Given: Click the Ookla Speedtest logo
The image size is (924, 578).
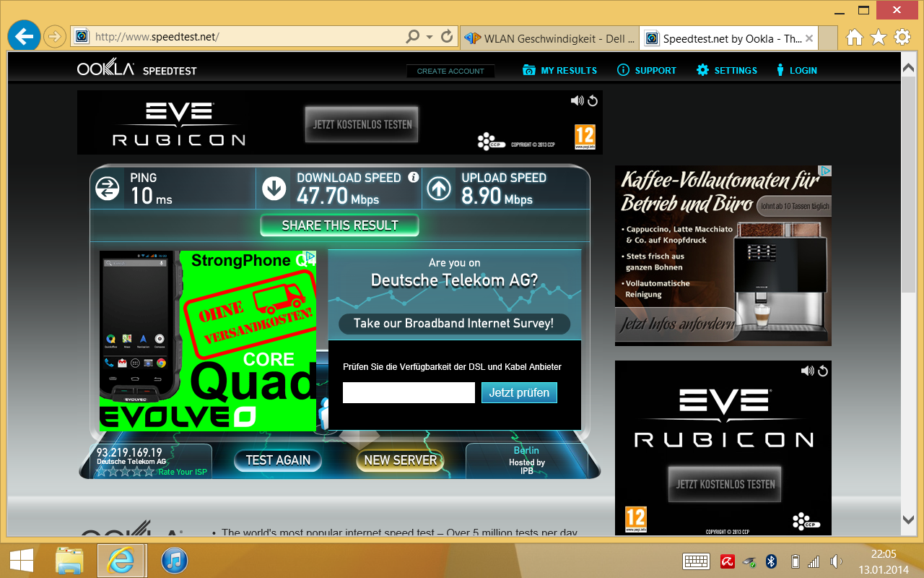Looking at the screenshot, I should [x=137, y=69].
